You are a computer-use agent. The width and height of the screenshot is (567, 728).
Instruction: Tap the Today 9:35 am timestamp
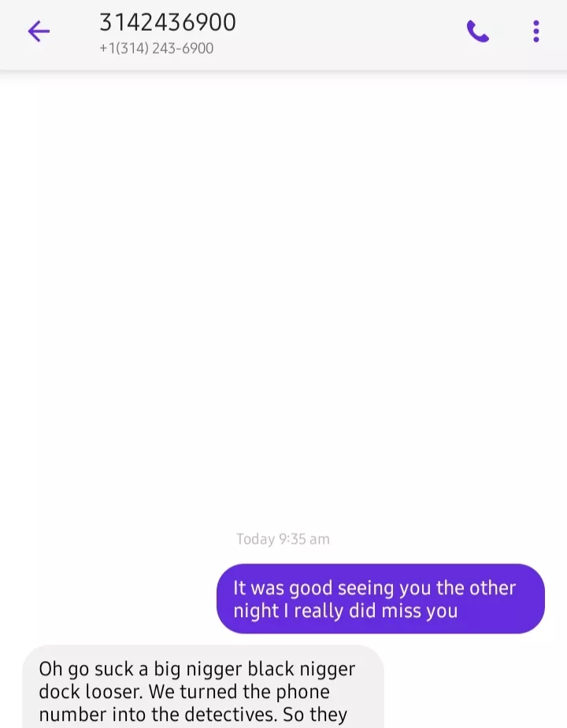click(x=283, y=539)
